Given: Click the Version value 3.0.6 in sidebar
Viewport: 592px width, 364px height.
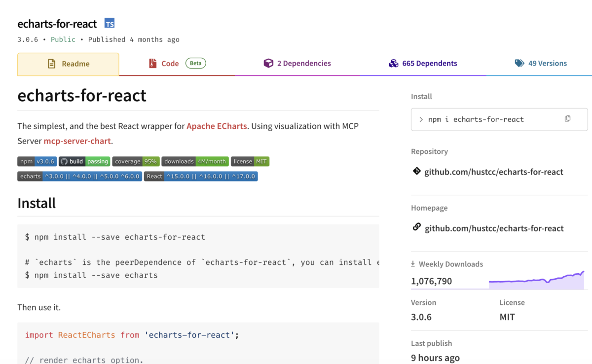Looking at the screenshot, I should point(421,317).
